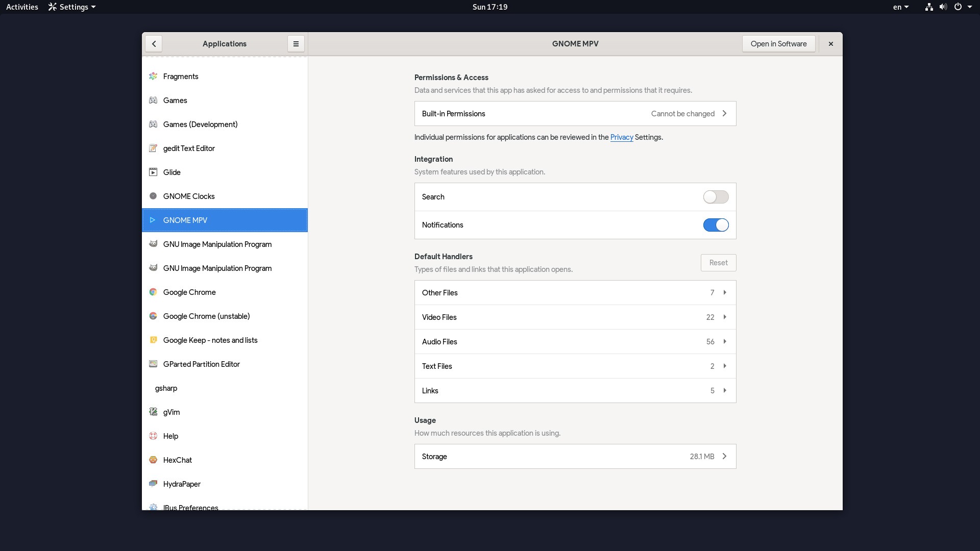Viewport: 980px width, 551px height.
Task: Click the gedit Text Editor icon
Action: point(153,148)
